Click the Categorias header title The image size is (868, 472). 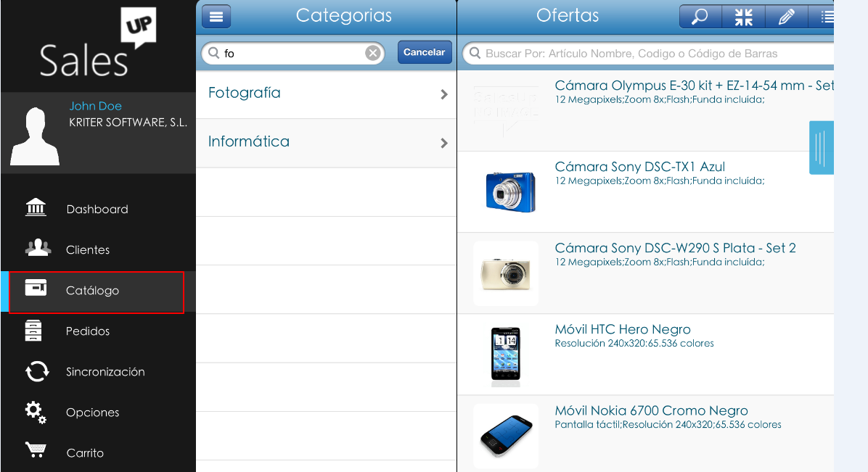point(344,15)
